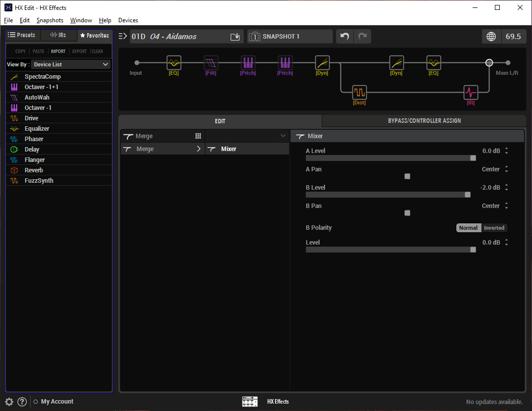The height and width of the screenshot is (411, 532).
Task: Click the globe icon next to tempo
Action: click(x=491, y=36)
